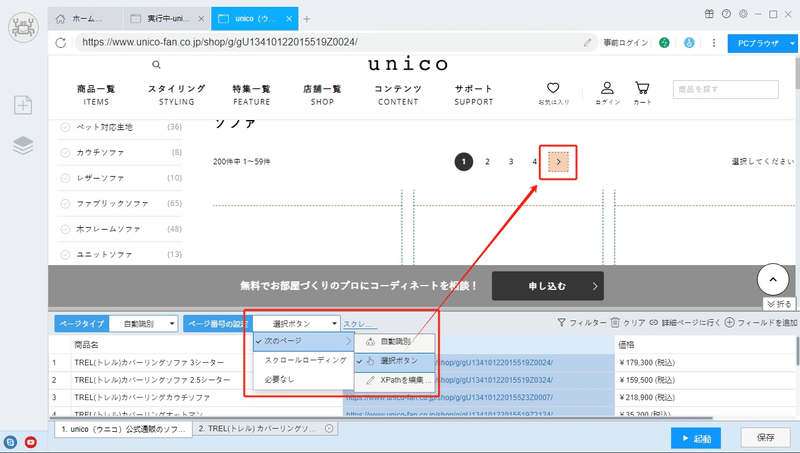The width and height of the screenshot is (800, 453).
Task: Click the login person icon
Action: (x=607, y=88)
